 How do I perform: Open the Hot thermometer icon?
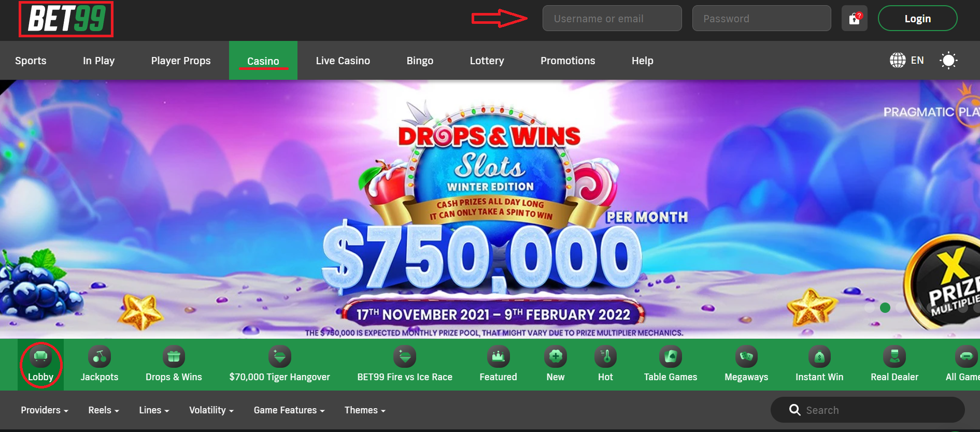(x=605, y=356)
